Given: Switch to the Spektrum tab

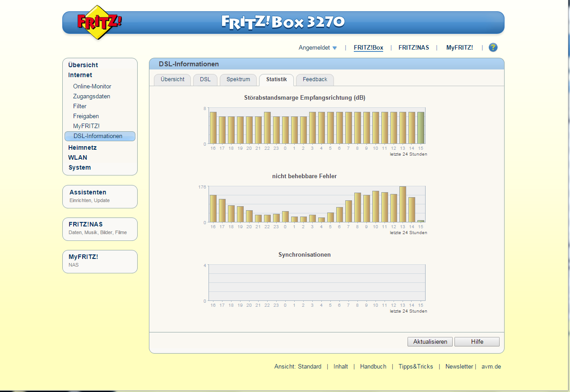Looking at the screenshot, I should point(238,79).
